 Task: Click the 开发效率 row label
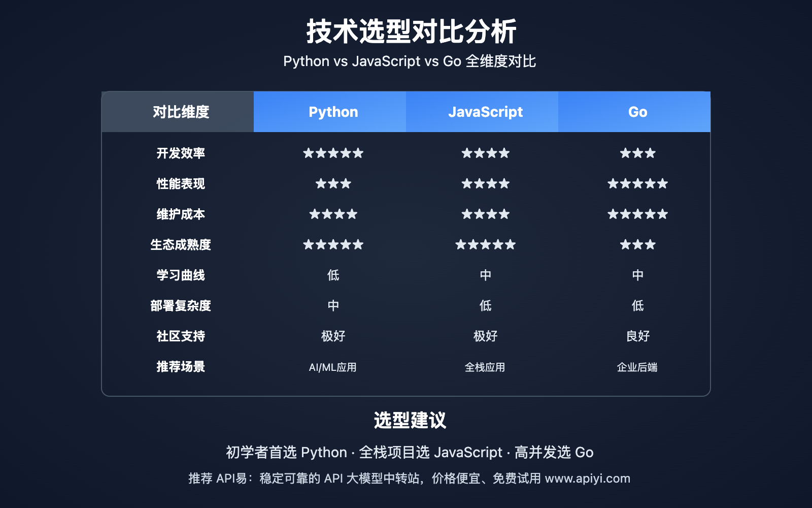tap(181, 153)
